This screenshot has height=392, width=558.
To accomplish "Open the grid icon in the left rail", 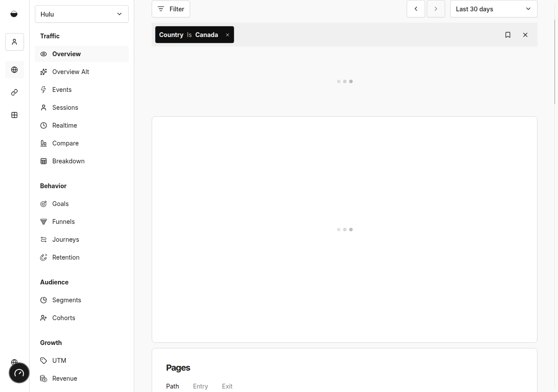I will pos(14,115).
